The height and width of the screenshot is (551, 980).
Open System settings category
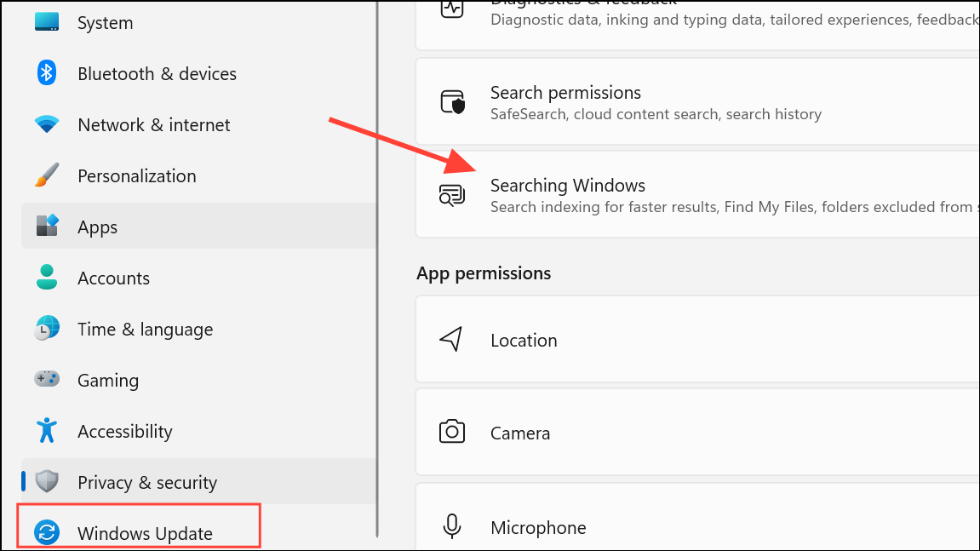198,22
